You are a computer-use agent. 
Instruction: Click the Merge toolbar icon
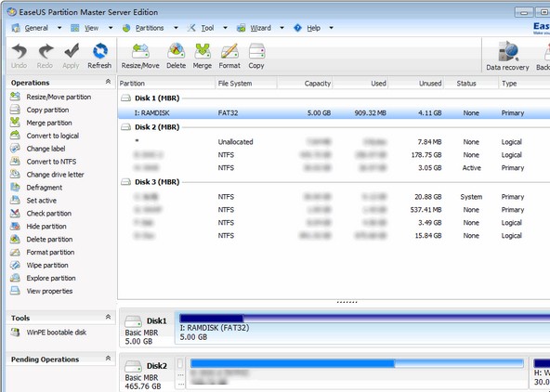pos(203,51)
